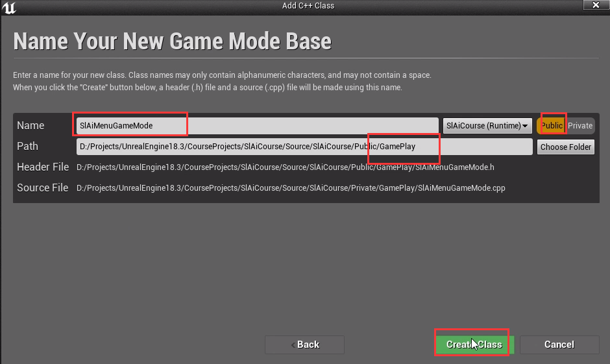Click the 'Source File' label
This screenshot has width=610, height=364.
(42, 188)
